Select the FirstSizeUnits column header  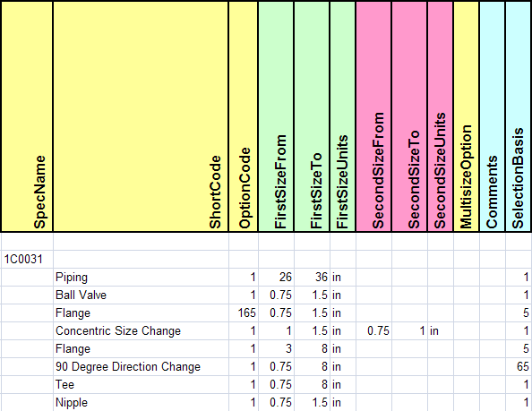343,116
